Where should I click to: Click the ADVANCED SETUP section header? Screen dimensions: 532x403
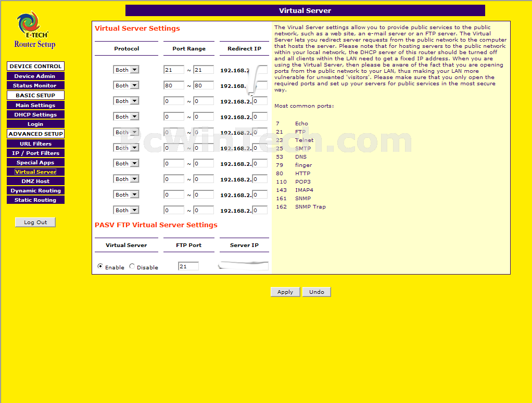click(x=35, y=134)
